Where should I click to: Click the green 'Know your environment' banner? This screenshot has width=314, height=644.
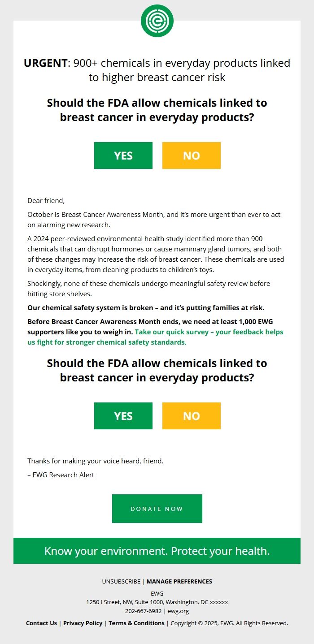coord(157,551)
